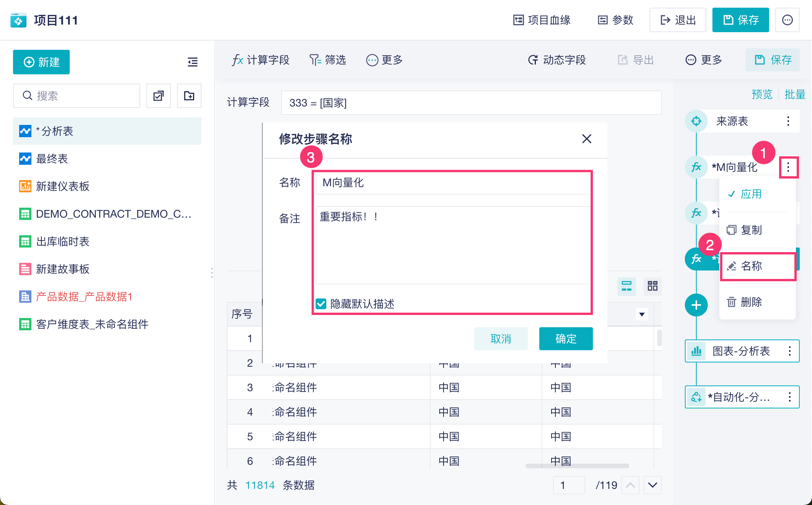The width and height of the screenshot is (812, 505).
Task: Select the row list view icon
Action: (626, 286)
